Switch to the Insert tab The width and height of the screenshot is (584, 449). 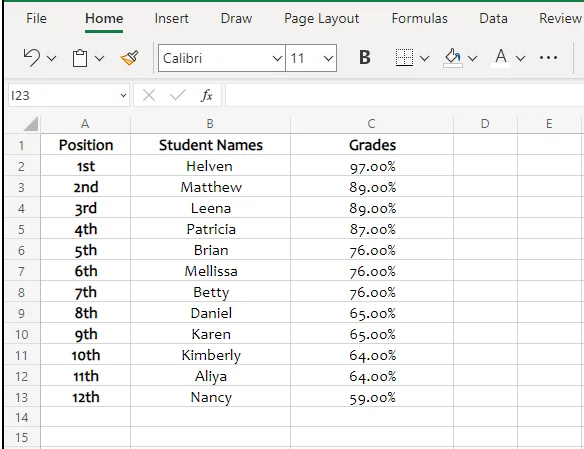[x=171, y=18]
